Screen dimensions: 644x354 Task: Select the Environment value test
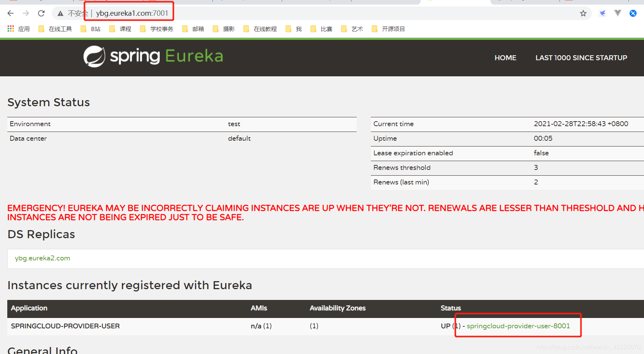(x=234, y=124)
